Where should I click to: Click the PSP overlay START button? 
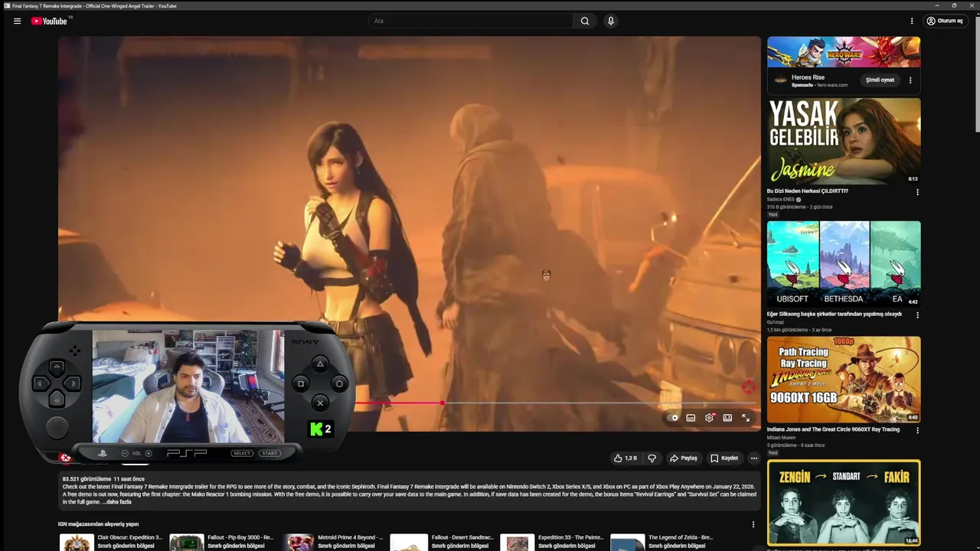(269, 453)
